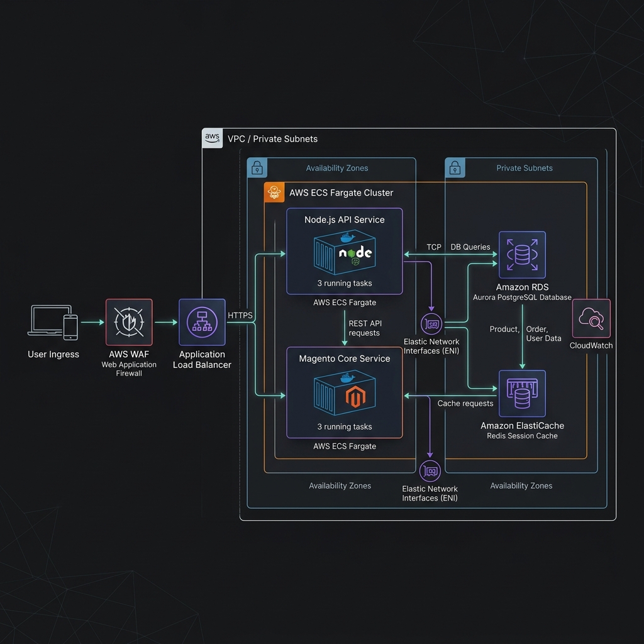Image resolution: width=644 pixels, height=644 pixels.
Task: Click the "Private Subnets" header text
Action: tap(525, 168)
